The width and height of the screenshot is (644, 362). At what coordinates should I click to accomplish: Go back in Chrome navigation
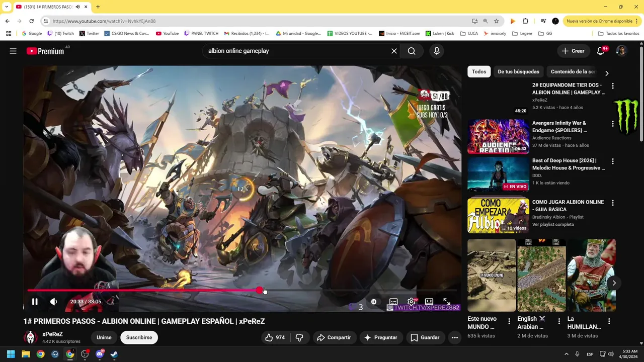coord(7,21)
